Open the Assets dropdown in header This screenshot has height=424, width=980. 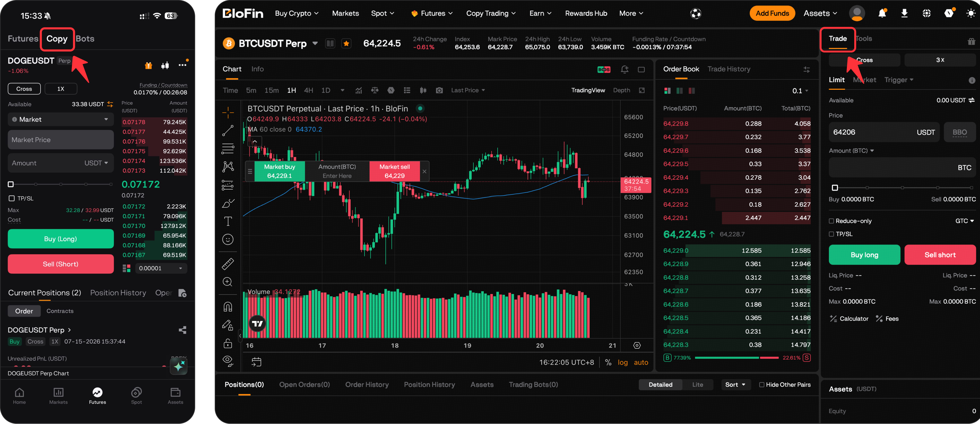[820, 13]
